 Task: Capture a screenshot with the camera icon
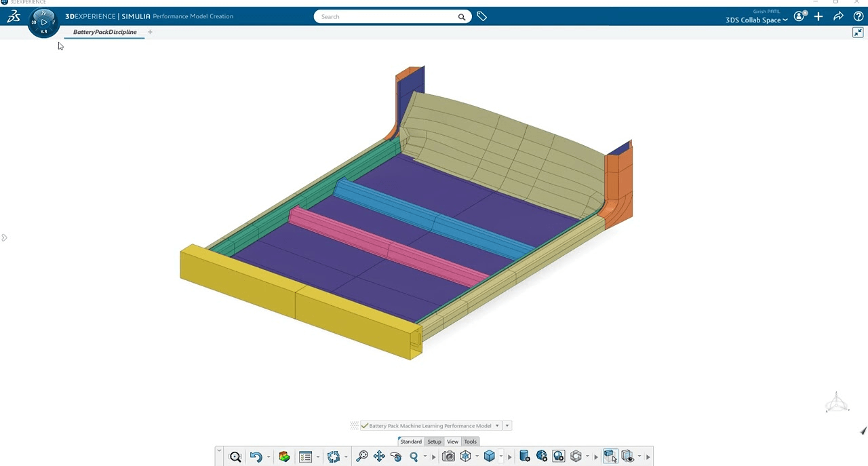click(448, 456)
